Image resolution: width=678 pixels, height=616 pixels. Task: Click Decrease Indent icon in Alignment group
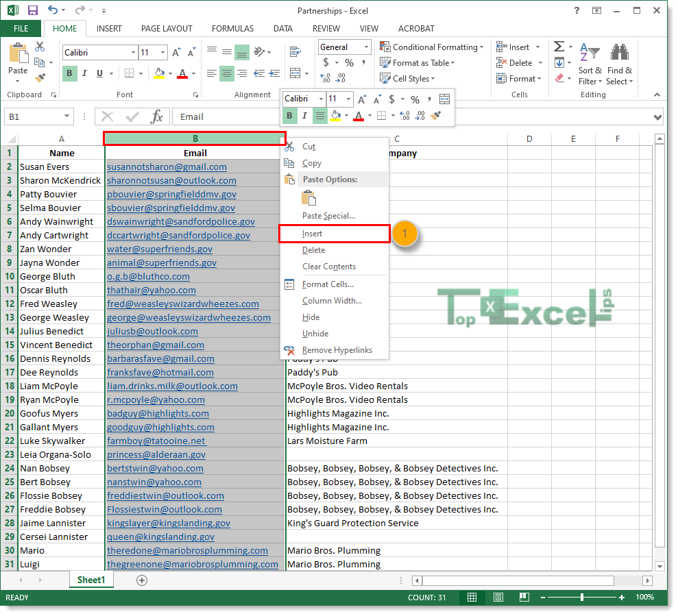click(x=258, y=73)
